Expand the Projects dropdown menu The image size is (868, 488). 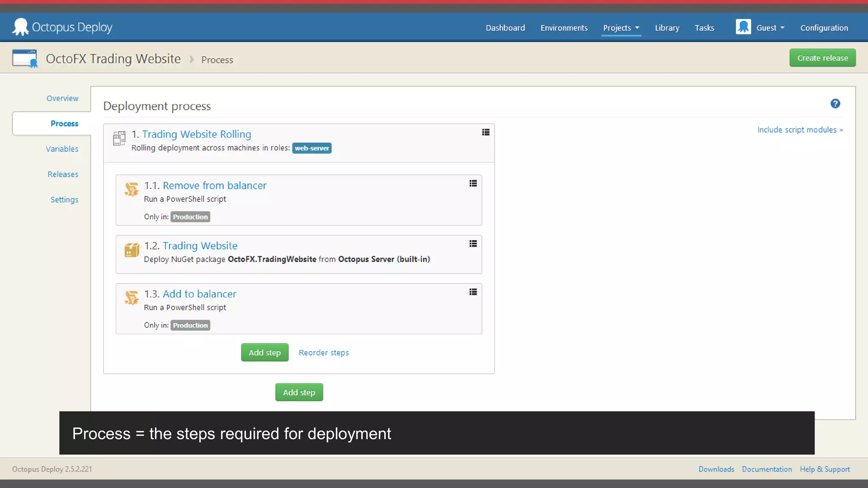point(621,28)
